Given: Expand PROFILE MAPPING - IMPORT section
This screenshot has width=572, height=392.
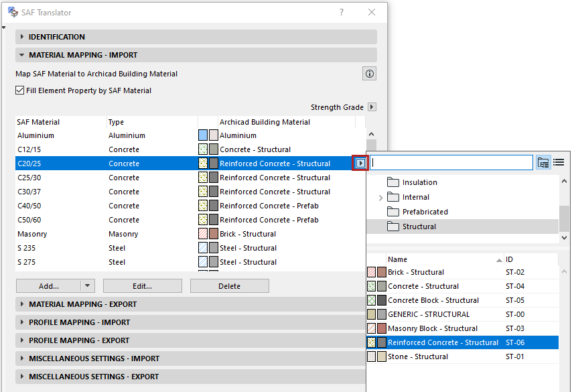Looking at the screenshot, I should (x=190, y=322).
